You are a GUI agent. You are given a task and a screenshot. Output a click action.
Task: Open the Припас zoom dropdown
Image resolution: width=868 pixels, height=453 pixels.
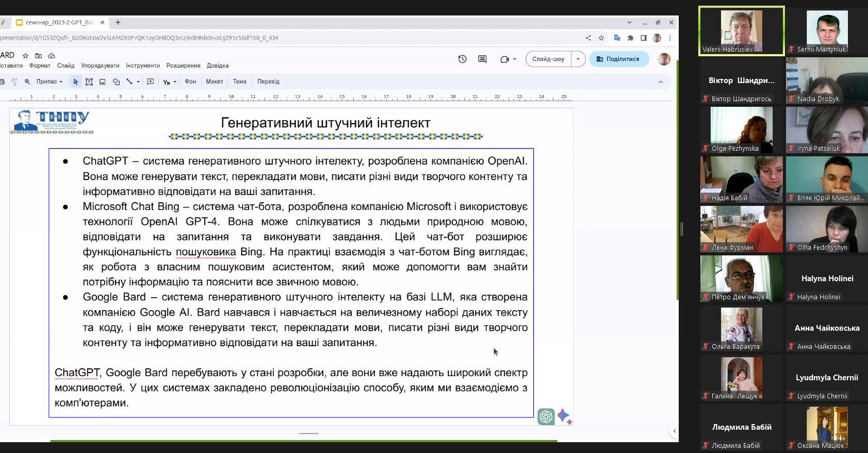tap(50, 82)
